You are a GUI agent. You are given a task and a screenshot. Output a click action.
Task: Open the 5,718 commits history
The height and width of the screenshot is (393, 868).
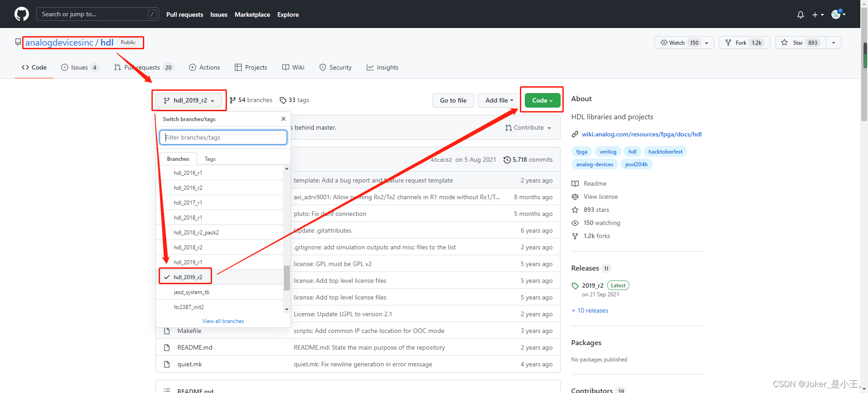click(x=528, y=159)
